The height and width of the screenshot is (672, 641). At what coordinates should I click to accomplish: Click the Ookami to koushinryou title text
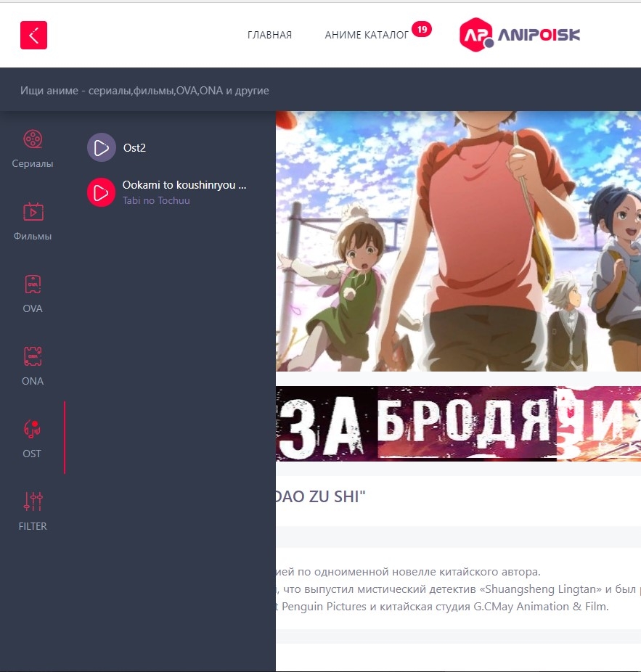tap(184, 185)
